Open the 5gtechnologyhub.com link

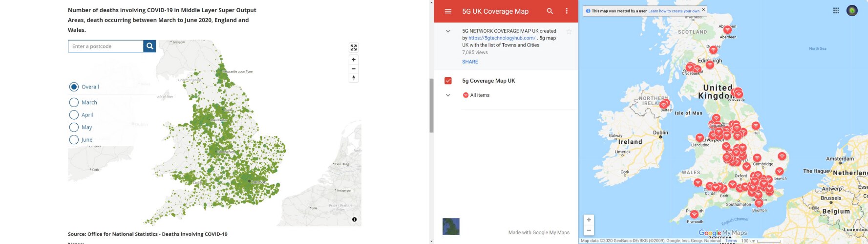point(502,38)
